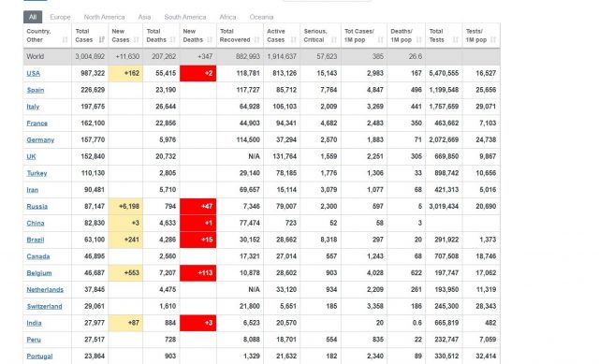The height and width of the screenshot is (364, 599).
Task: Sort by Country, Other column icon
Action: [65, 39]
